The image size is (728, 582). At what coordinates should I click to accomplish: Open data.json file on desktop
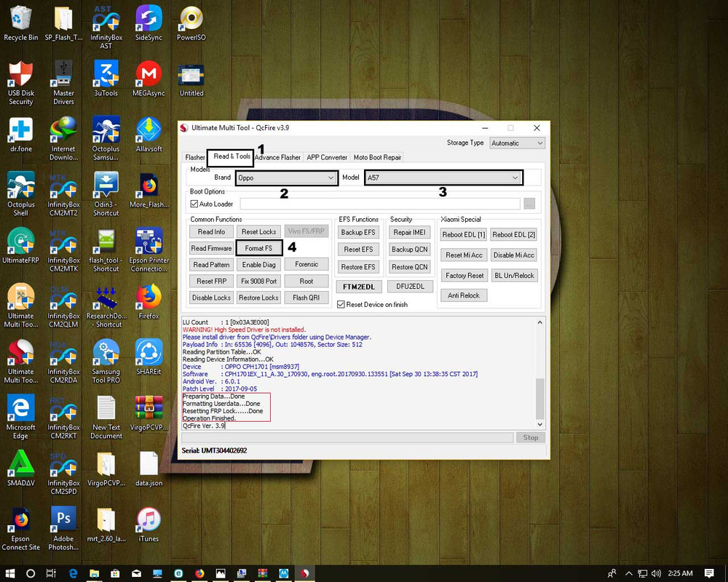point(149,469)
